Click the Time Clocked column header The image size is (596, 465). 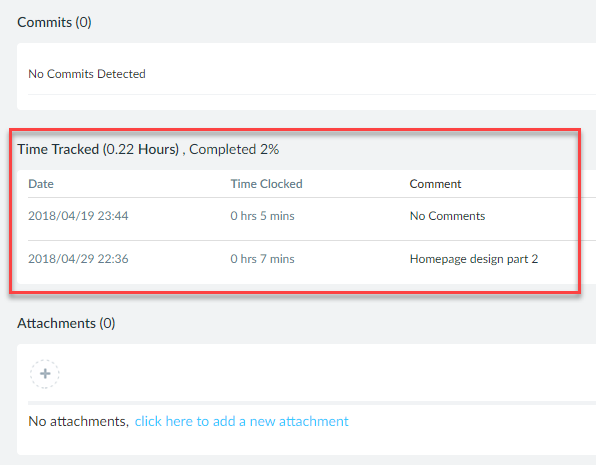(266, 184)
